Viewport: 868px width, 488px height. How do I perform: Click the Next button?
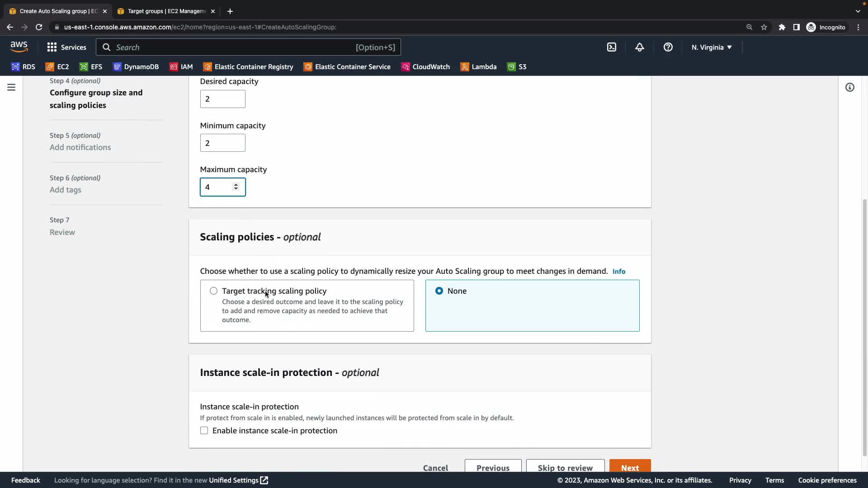[x=629, y=467]
